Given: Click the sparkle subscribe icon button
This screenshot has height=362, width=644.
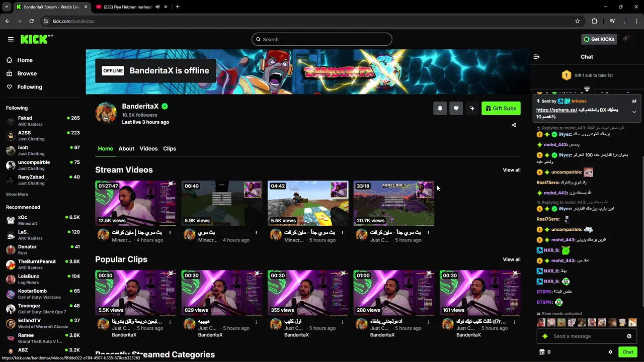Looking at the screenshot, I should [x=472, y=108].
